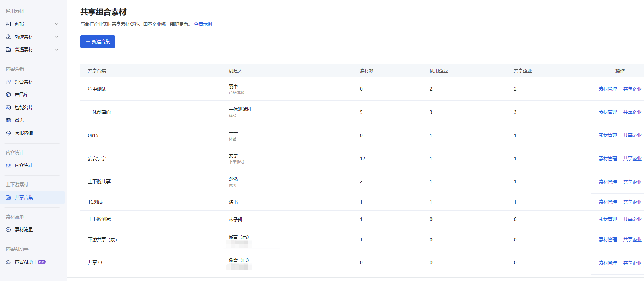Open 素材管理 for 上下游测试 row
This screenshot has height=281, width=644.
pos(608,219)
